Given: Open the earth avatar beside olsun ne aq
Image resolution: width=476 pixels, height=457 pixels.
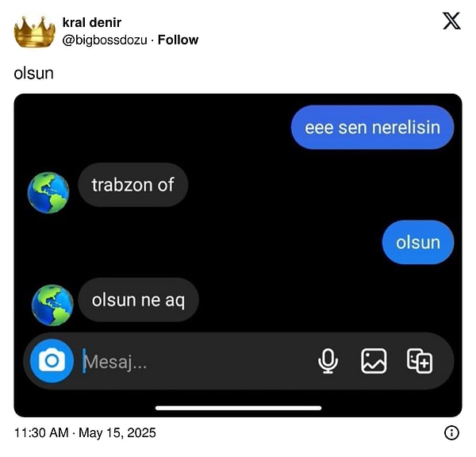Looking at the screenshot, I should pos(52,305).
